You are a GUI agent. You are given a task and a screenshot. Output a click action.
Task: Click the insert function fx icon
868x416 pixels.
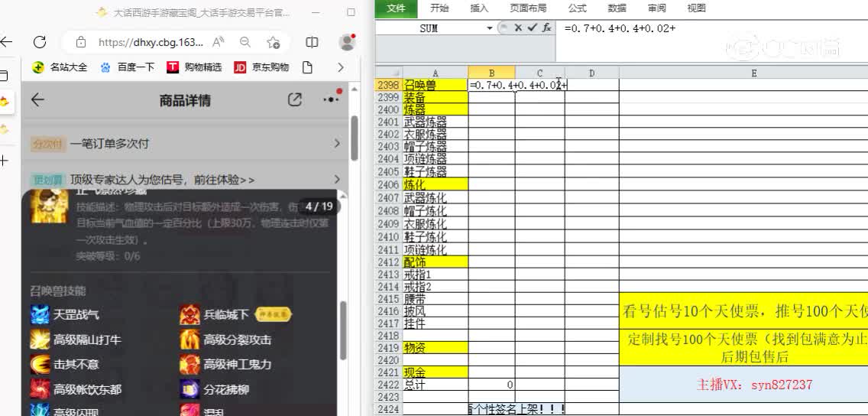[546, 27]
